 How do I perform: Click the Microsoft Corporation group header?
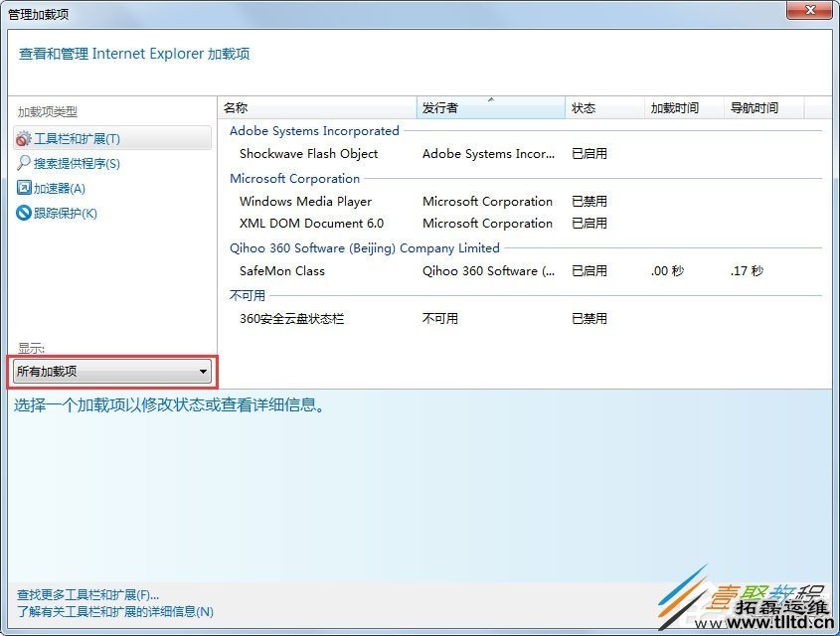[x=294, y=178]
